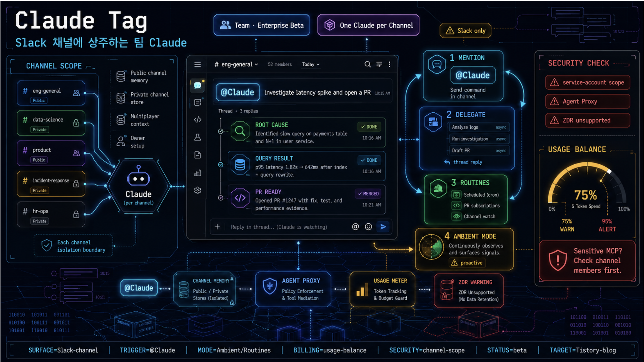
Task: Open the Today date dropdown
Action: [x=311, y=64]
